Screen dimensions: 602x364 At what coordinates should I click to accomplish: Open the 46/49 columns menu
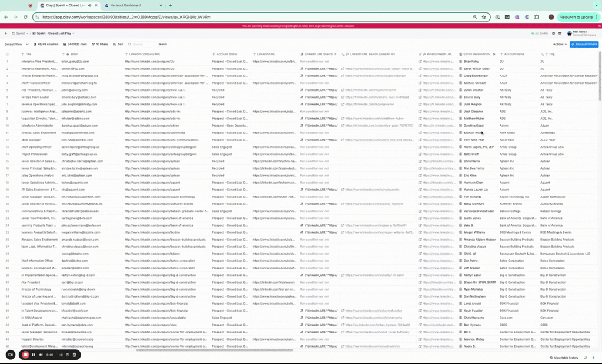(46, 44)
